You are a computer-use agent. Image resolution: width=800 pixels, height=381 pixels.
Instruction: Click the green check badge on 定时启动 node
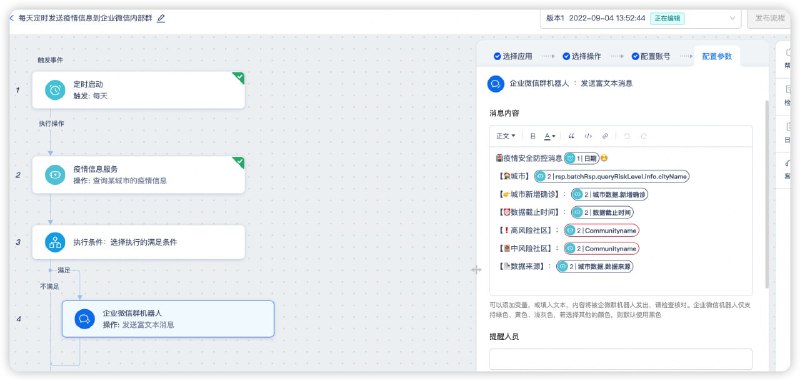click(x=239, y=78)
